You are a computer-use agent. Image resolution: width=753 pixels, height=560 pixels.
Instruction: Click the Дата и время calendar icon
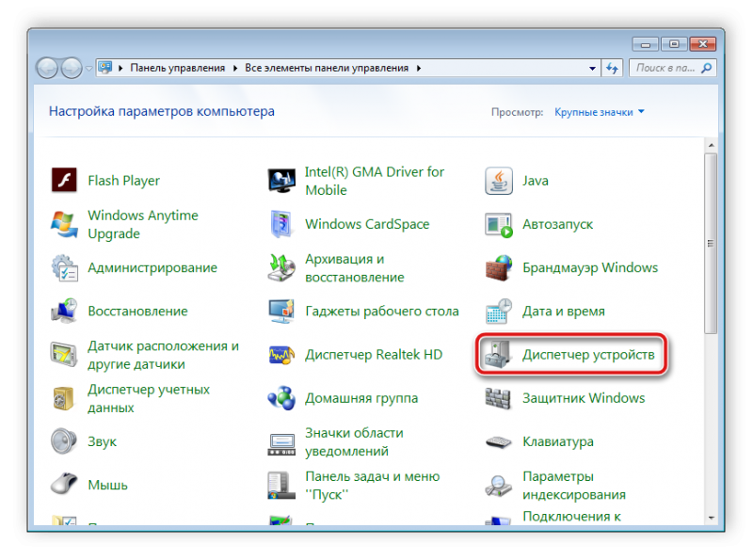tap(499, 311)
